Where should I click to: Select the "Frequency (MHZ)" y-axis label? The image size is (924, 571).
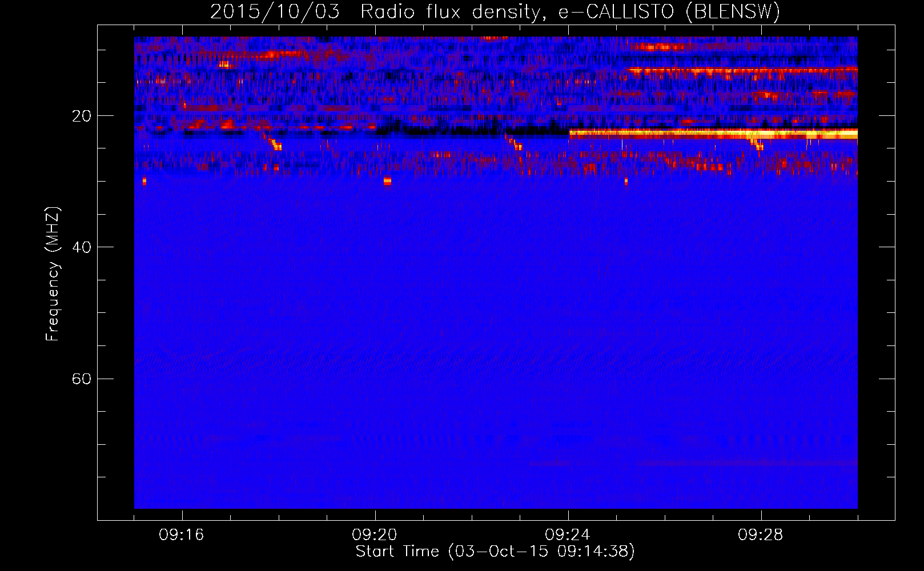(x=53, y=274)
